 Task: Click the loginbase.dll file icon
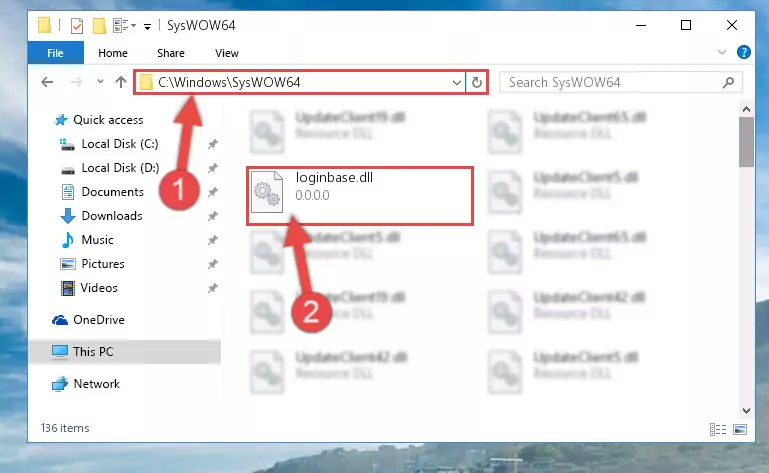coord(270,192)
